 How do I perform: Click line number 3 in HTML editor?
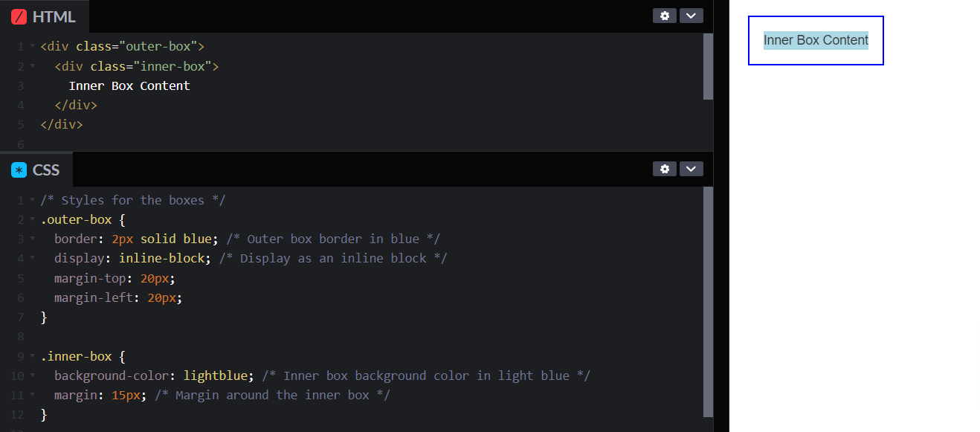pyautogui.click(x=20, y=86)
